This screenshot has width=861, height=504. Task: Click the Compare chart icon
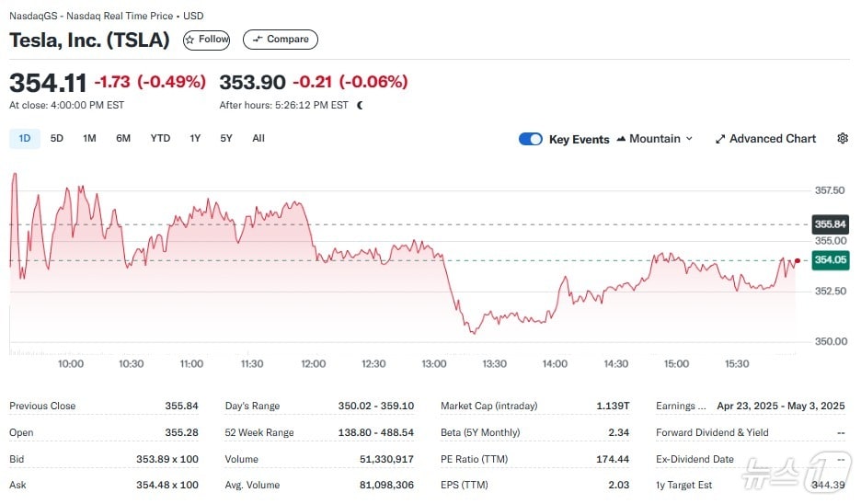(257, 40)
